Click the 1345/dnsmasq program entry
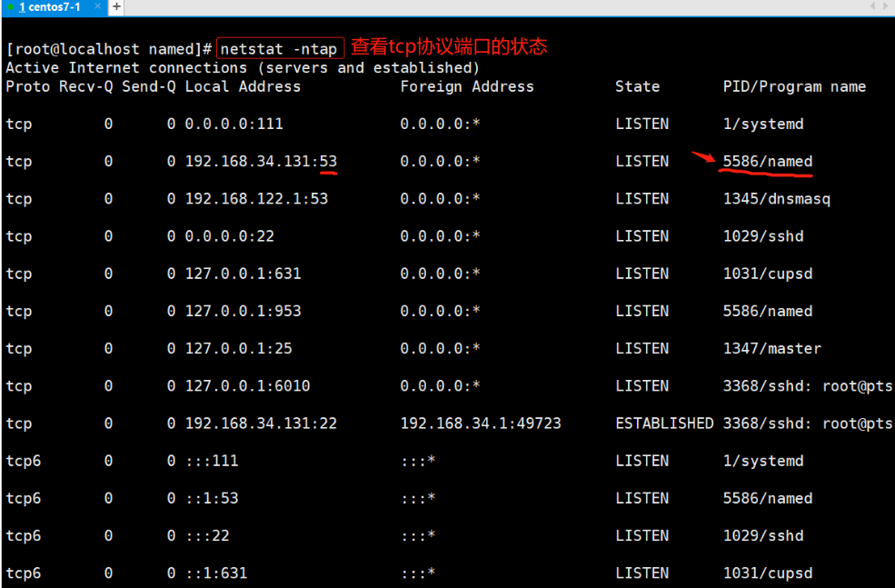This screenshot has width=895, height=588. click(777, 199)
